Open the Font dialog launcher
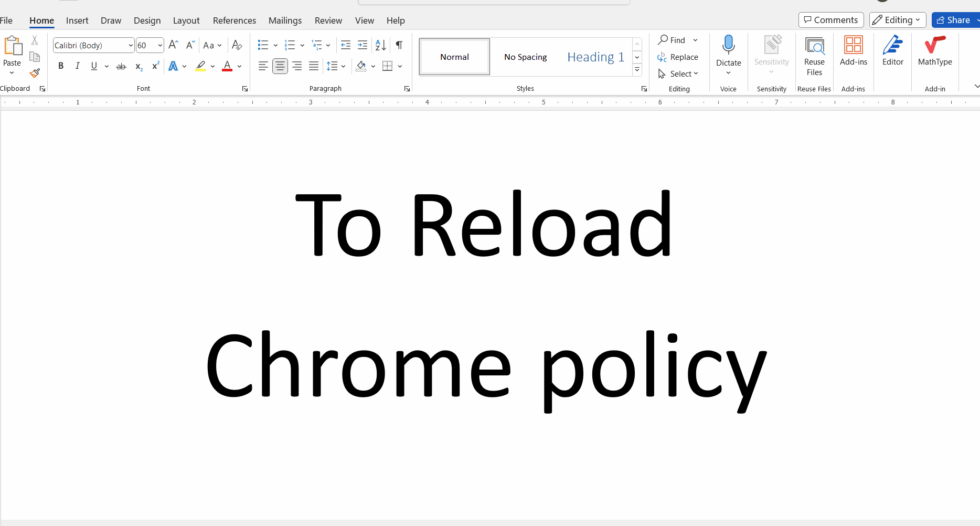 point(245,89)
